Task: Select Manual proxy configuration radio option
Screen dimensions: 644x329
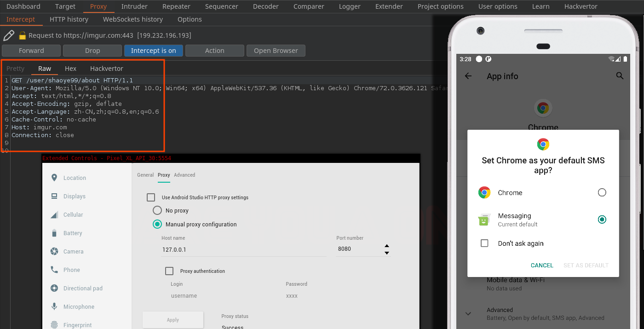Action: point(157,225)
